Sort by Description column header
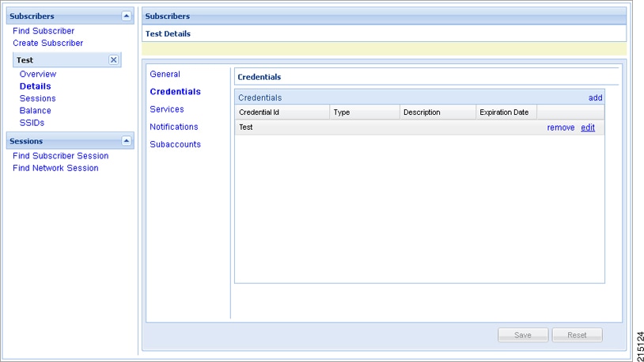644x362 pixels. pyautogui.click(x=438, y=112)
